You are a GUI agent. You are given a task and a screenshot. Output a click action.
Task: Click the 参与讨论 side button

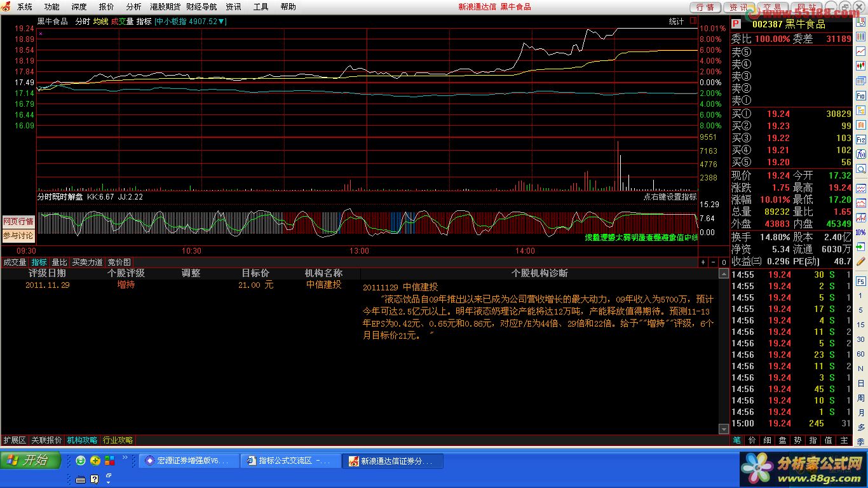click(x=18, y=236)
